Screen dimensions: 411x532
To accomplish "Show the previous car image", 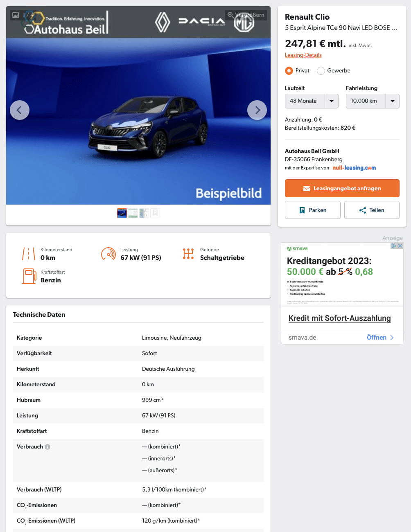I will pyautogui.click(x=20, y=110).
